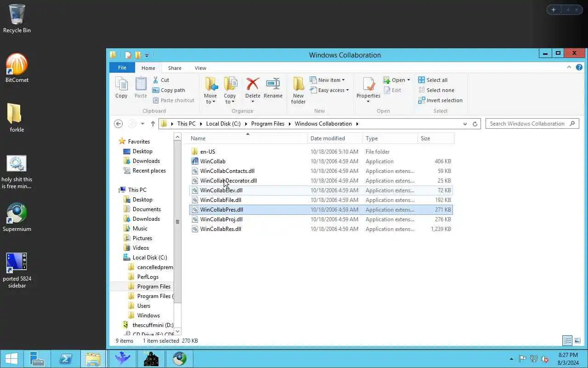Switch to the Share tab
Viewport: 588px width, 368px height.
[x=175, y=68]
